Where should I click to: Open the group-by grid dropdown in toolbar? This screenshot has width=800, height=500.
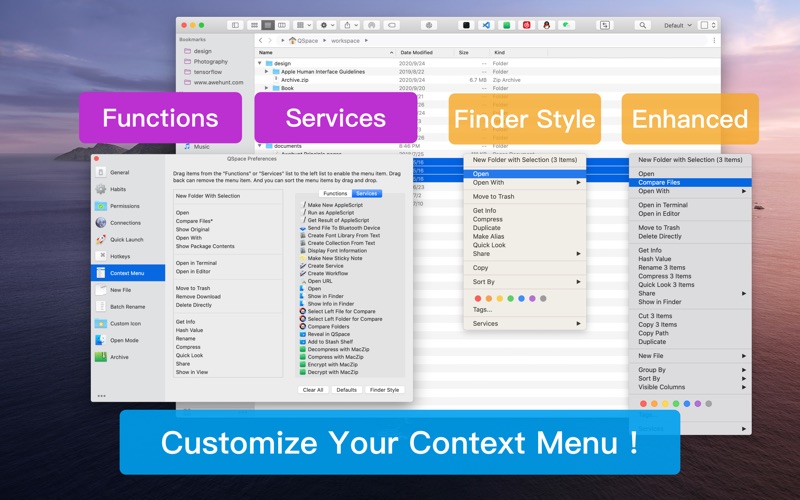[304, 25]
